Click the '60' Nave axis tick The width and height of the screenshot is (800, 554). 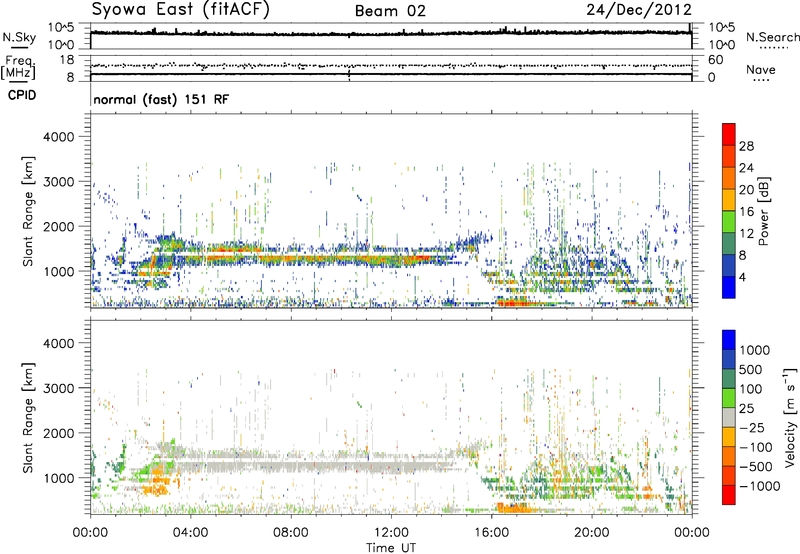coord(715,60)
